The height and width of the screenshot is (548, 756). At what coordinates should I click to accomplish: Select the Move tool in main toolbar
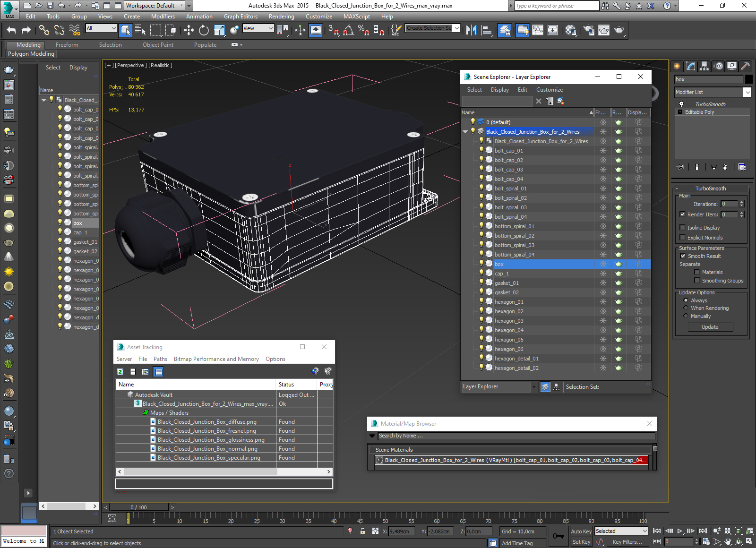189,30
